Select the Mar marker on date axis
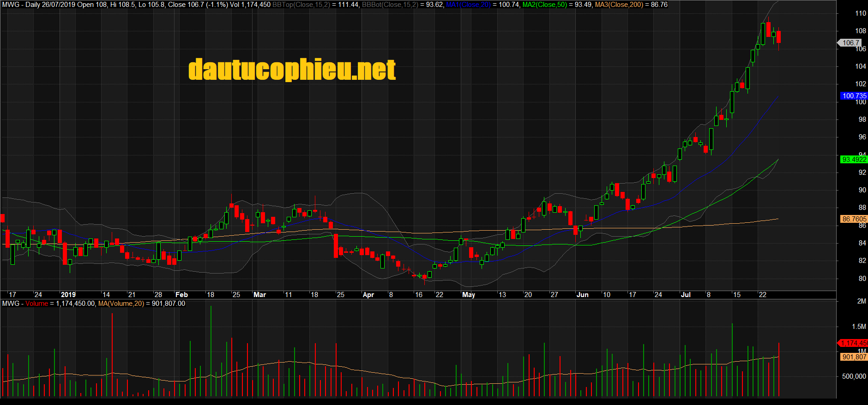The width and height of the screenshot is (868, 405). coord(259,295)
